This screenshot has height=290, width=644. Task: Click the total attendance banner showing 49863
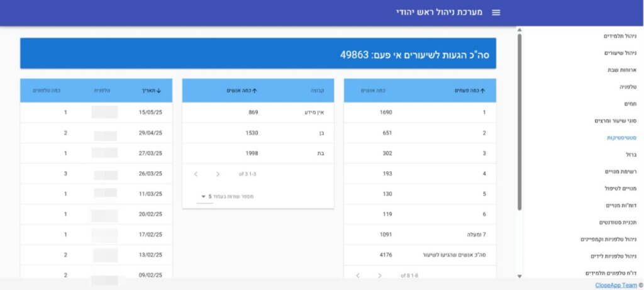[258, 53]
